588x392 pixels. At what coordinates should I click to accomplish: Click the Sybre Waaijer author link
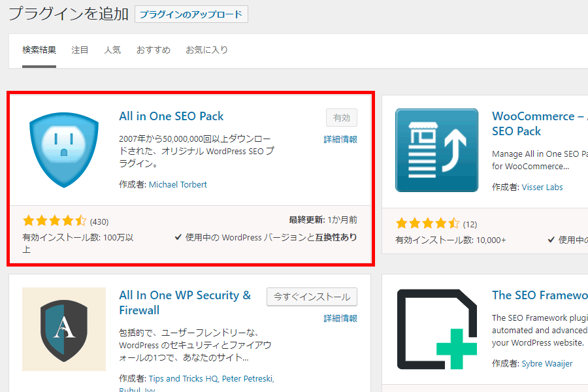(547, 364)
